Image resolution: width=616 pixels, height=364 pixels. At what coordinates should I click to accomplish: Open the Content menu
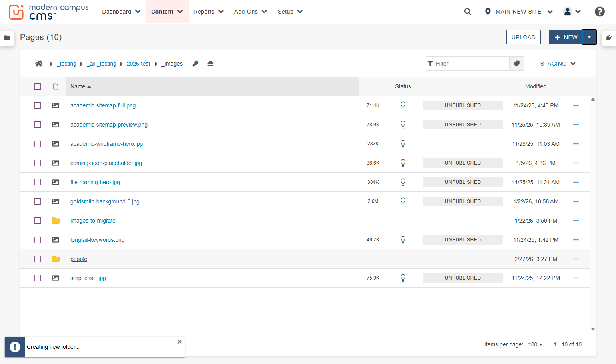point(167,12)
